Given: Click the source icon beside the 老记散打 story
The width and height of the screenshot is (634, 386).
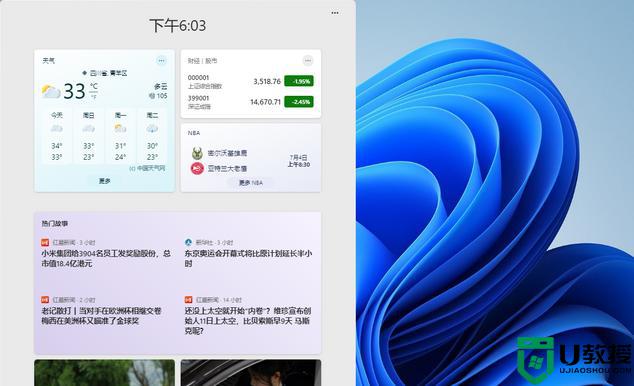Looking at the screenshot, I should coord(45,300).
